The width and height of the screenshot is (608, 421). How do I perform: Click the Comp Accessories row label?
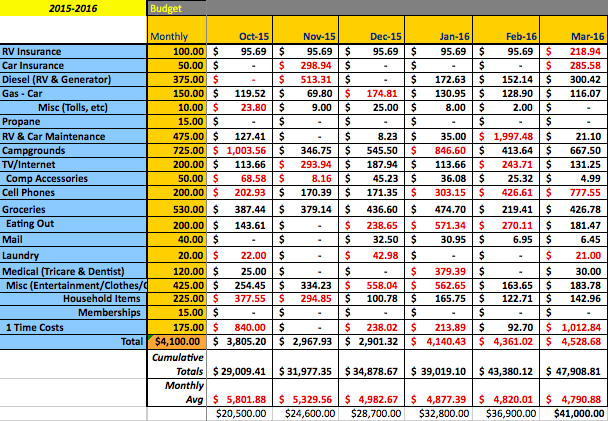73,178
